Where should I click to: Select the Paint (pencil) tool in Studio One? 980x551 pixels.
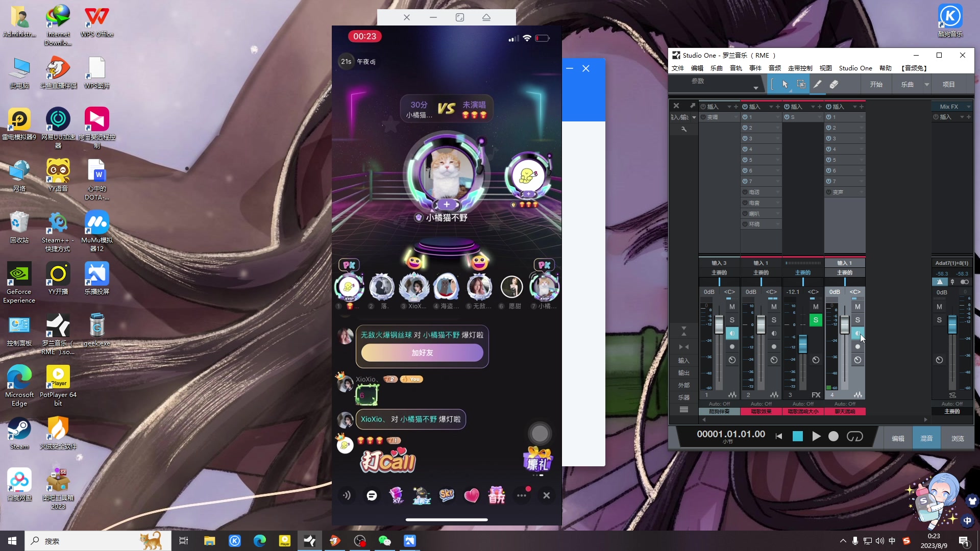(818, 85)
